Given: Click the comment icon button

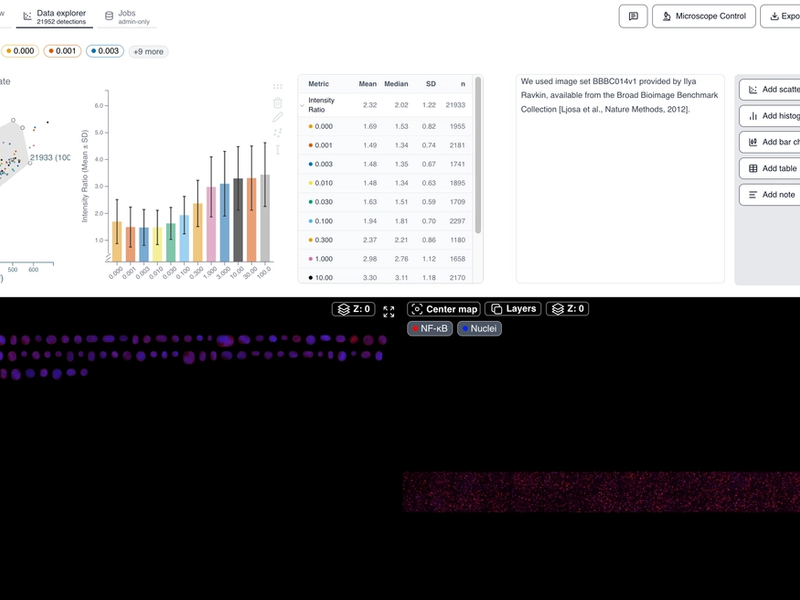Looking at the screenshot, I should coord(633,16).
